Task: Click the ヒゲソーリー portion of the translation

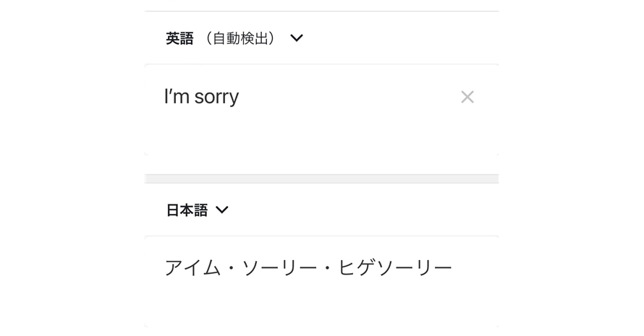Action: point(394,268)
